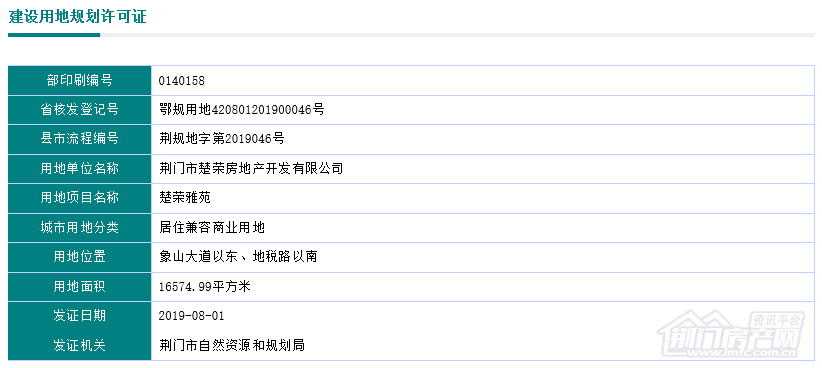This screenshot has width=822, height=368.
Task: Select the 楚荣雅苑 project name
Action: (x=185, y=198)
